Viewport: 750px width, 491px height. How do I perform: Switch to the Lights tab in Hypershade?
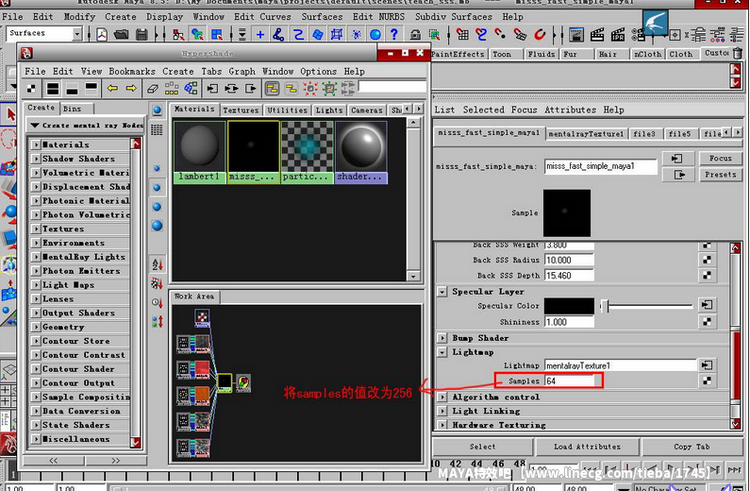[x=329, y=110]
